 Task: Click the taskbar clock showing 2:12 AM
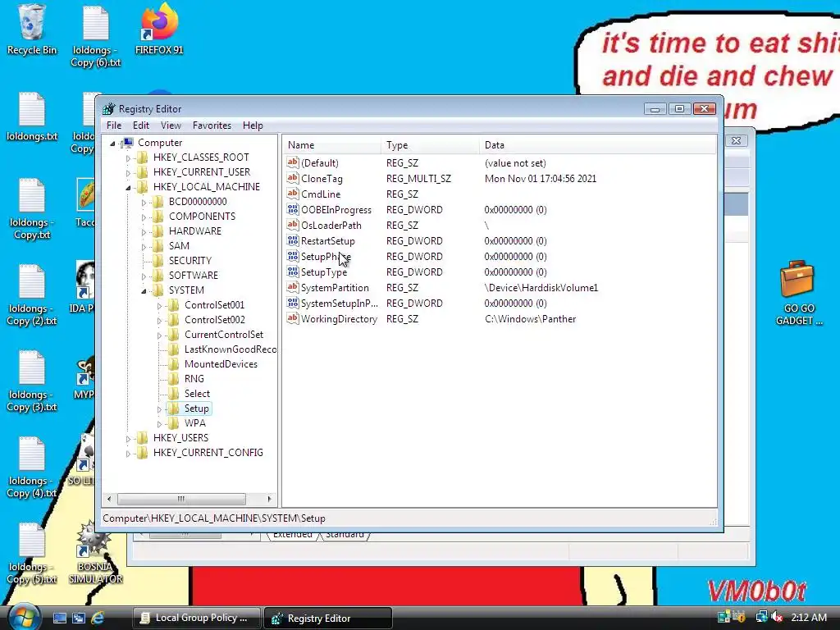[x=809, y=618]
